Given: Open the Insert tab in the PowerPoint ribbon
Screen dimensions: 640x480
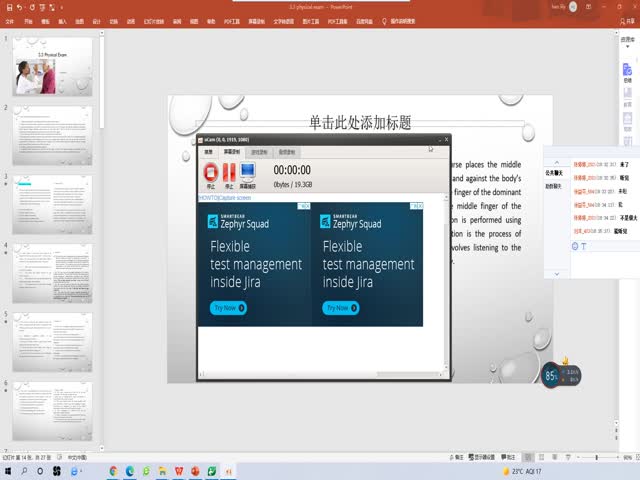Looking at the screenshot, I should point(62,20).
